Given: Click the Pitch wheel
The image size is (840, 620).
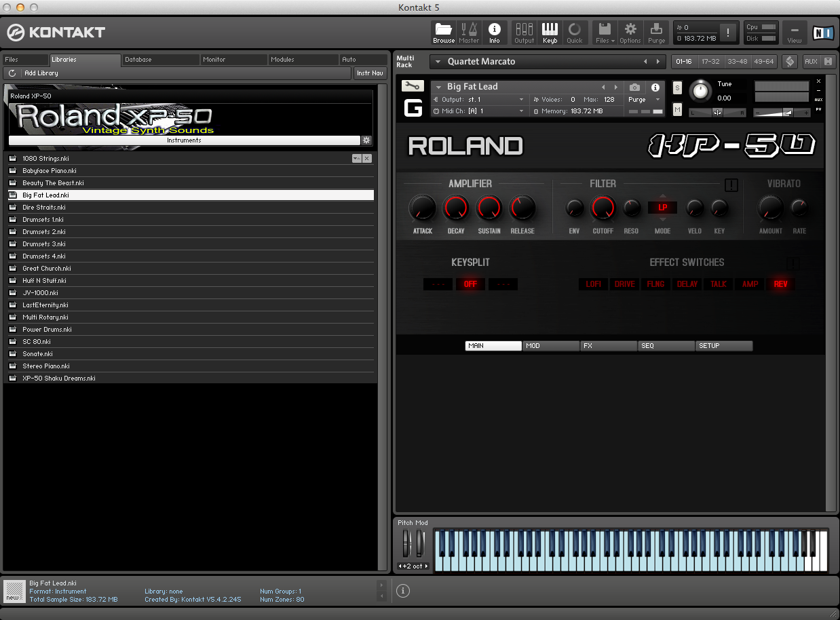Looking at the screenshot, I should pyautogui.click(x=407, y=544).
